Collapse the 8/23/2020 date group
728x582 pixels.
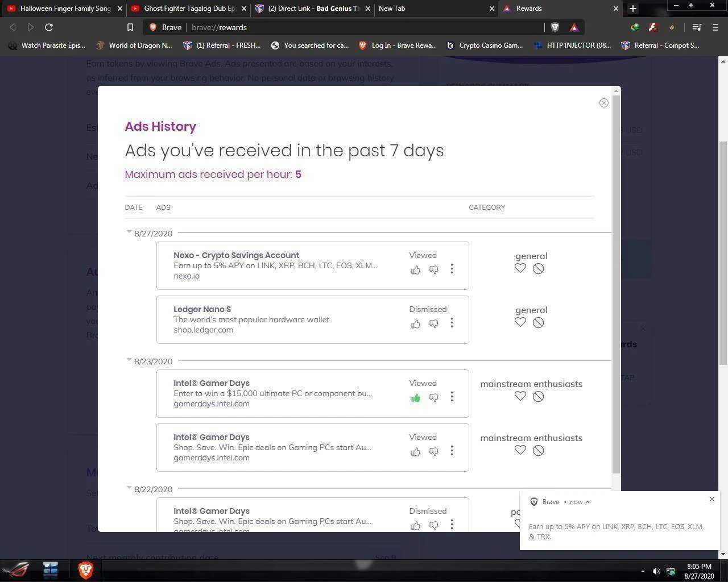click(x=129, y=360)
